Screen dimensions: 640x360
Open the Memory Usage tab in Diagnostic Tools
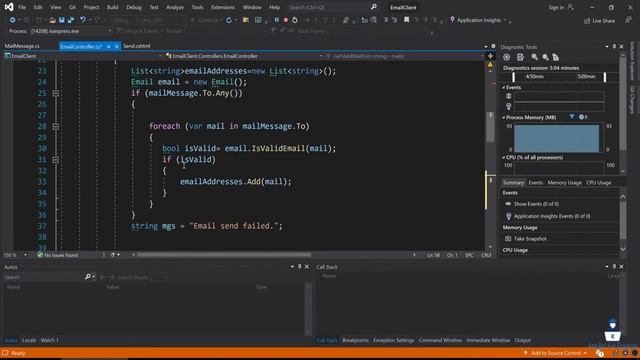(564, 183)
